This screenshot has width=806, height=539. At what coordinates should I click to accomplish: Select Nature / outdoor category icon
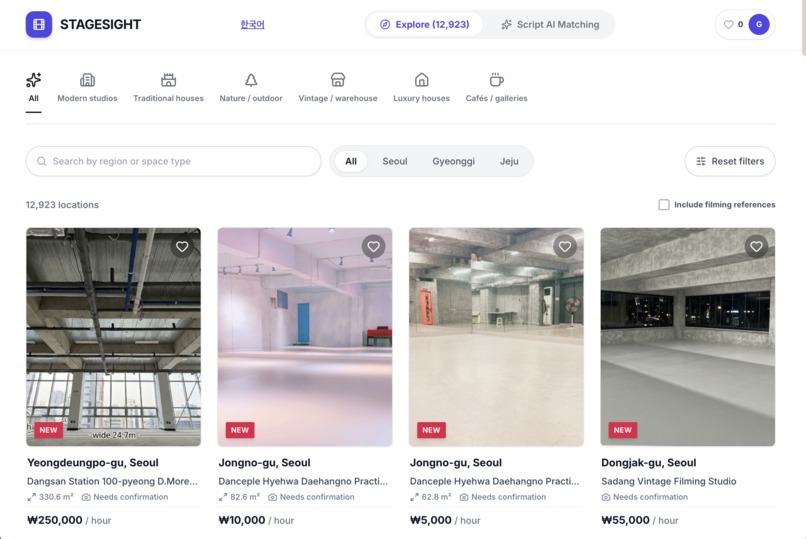point(251,80)
